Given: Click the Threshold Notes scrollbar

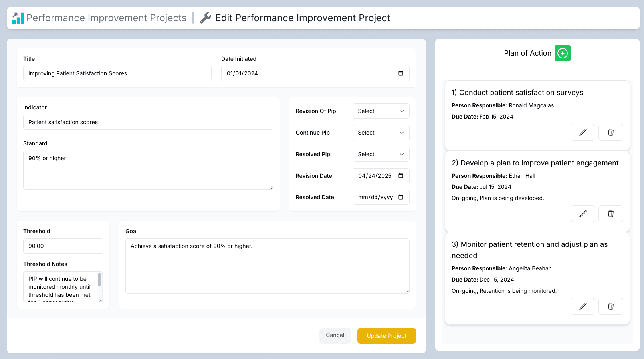Looking at the screenshot, I should click(x=100, y=280).
